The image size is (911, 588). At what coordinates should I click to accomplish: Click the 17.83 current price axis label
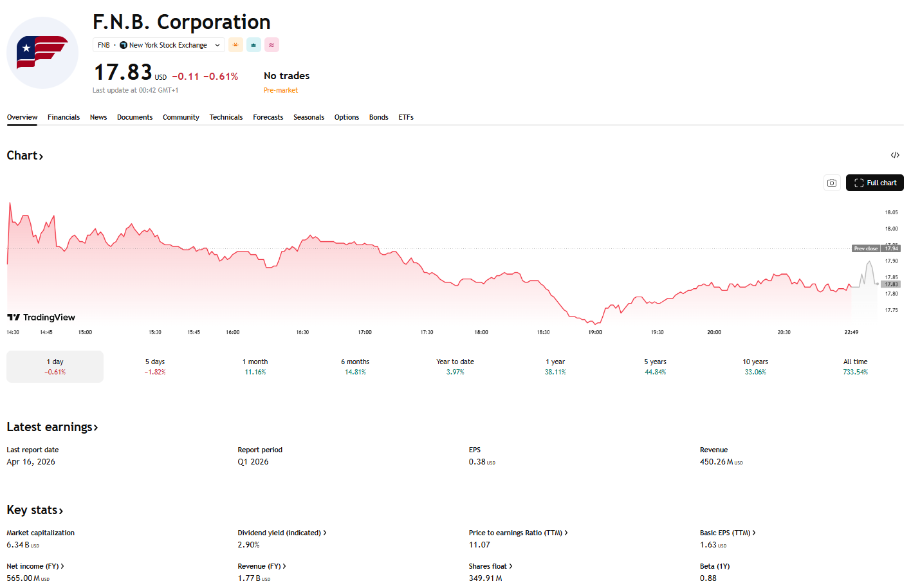coord(891,284)
